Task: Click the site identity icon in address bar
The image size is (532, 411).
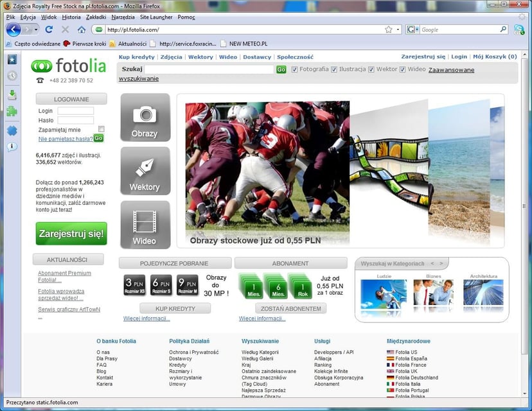Action: click(x=99, y=30)
